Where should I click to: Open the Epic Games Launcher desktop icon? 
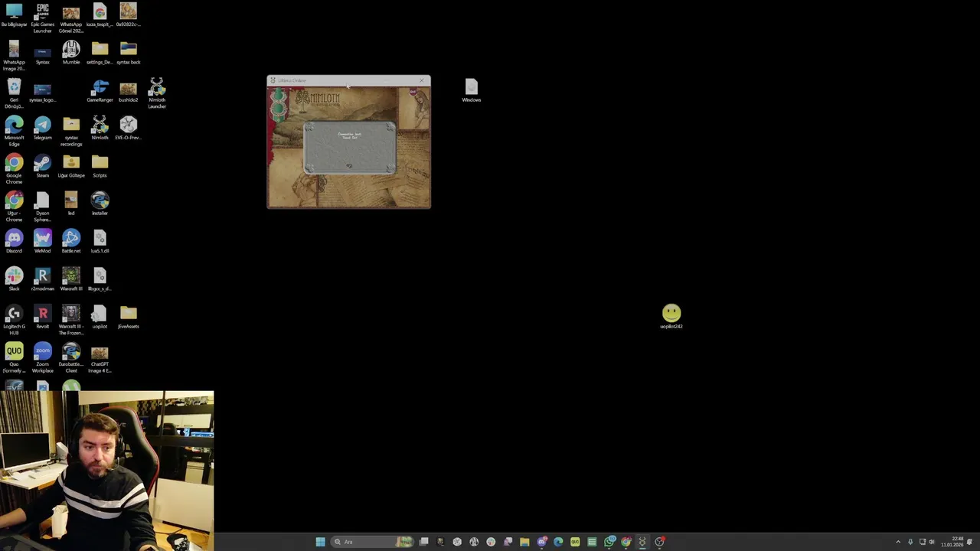42,18
